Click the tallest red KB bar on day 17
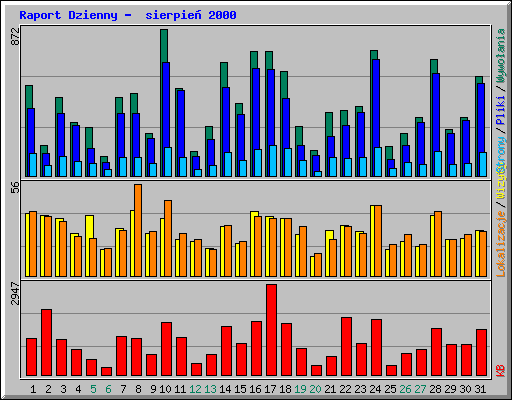The image size is (512, 400). (271, 330)
